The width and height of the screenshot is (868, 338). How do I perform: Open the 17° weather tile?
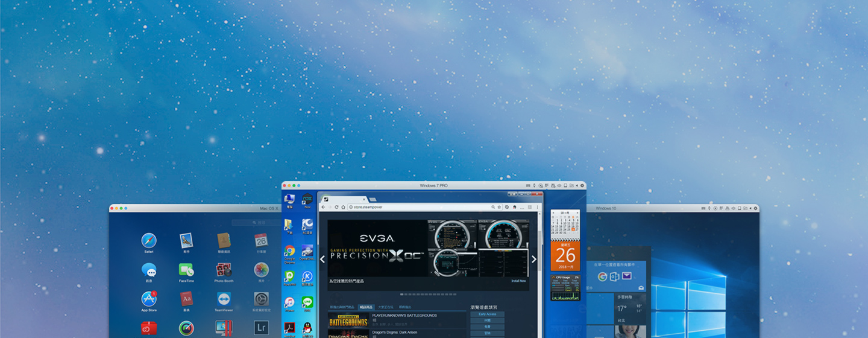pos(631,308)
